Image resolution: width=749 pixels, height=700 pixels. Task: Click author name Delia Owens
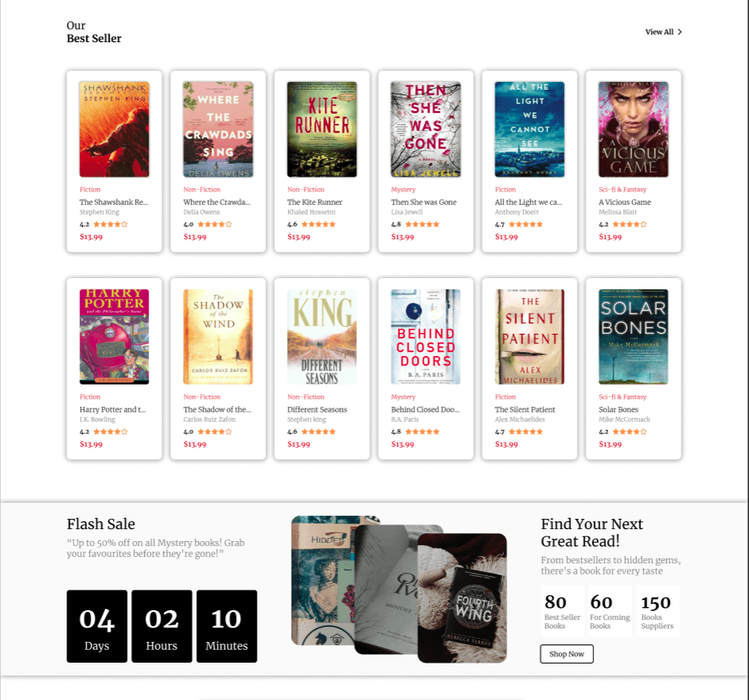[x=202, y=212]
